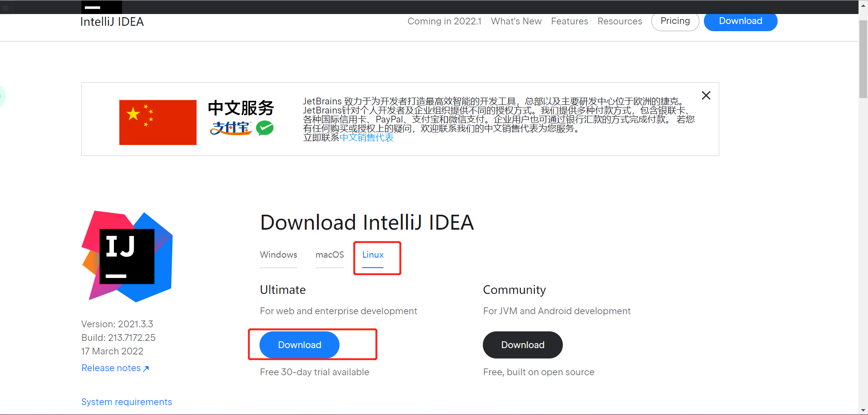The image size is (868, 415).
Task: Click the Free 30-day trial available text
Action: coord(315,372)
